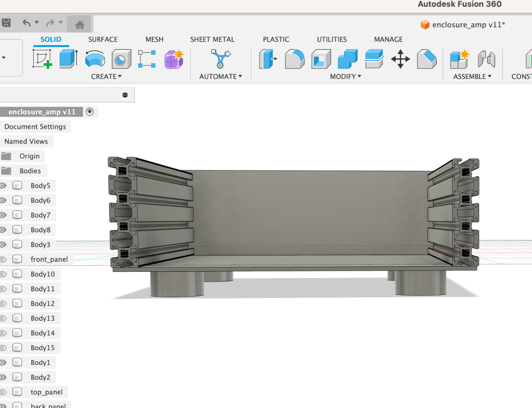The height and width of the screenshot is (408, 532).
Task: Click the Joint tool icon
Action: click(x=486, y=59)
